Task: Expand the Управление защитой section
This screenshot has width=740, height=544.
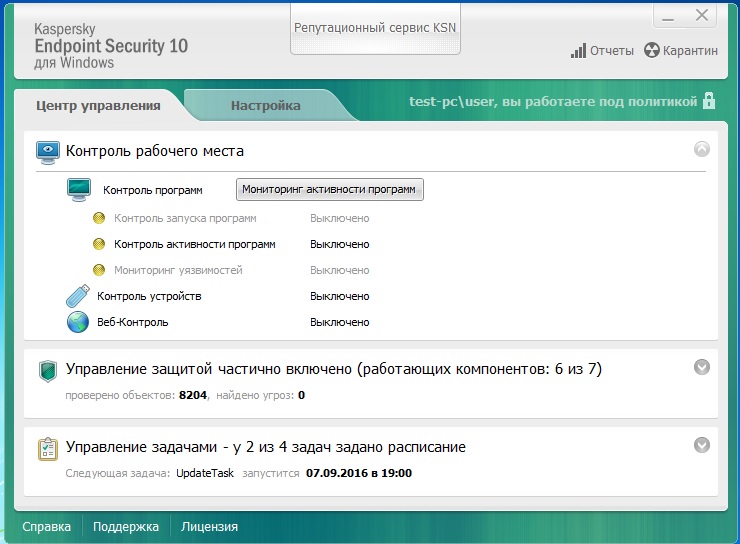Action: [x=702, y=367]
